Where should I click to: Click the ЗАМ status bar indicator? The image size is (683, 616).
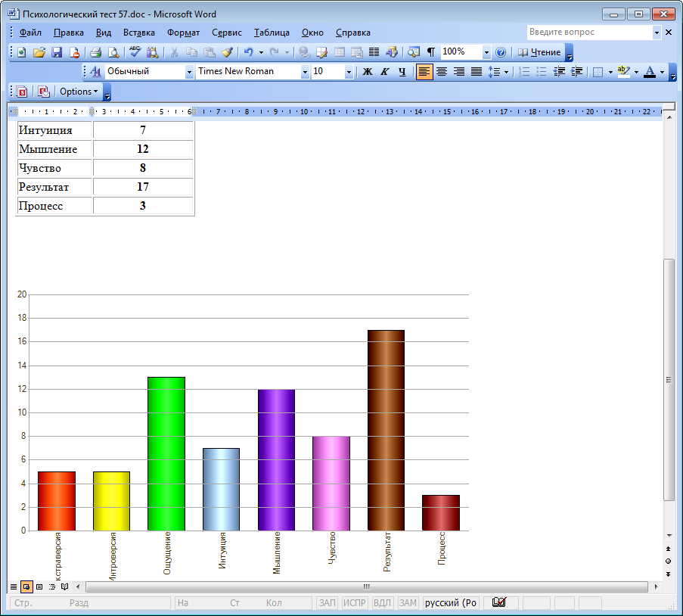[408, 603]
